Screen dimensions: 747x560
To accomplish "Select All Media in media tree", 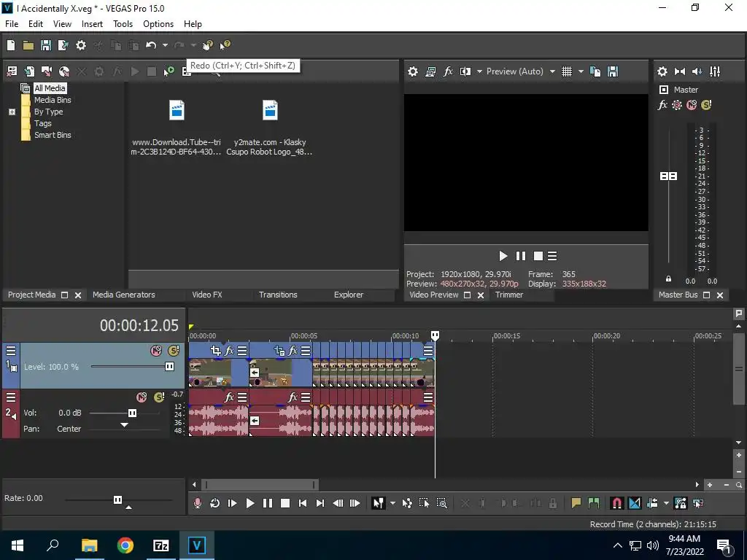I will click(50, 88).
